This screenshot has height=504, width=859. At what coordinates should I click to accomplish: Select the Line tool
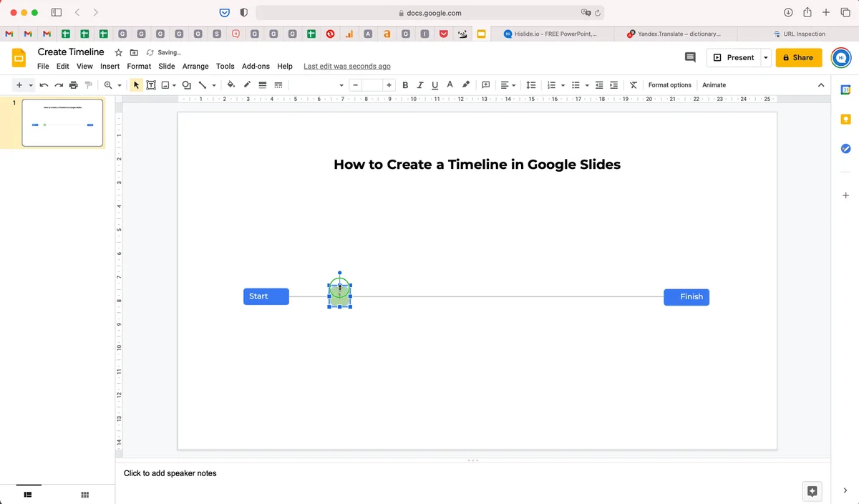coord(203,85)
